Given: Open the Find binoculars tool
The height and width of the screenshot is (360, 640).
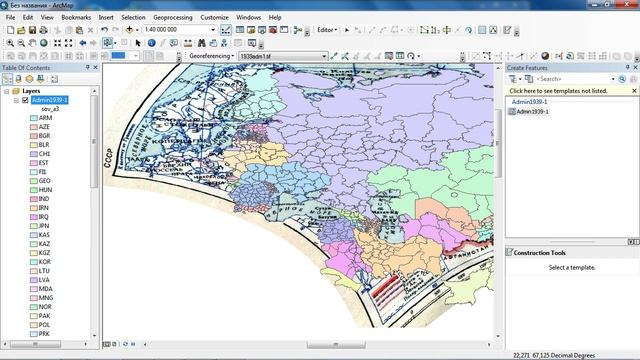Looking at the screenshot, I should tap(202, 43).
